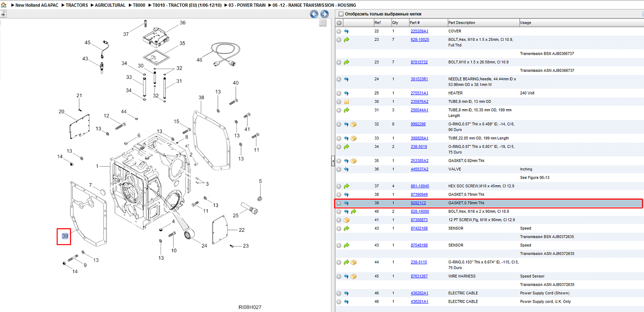This screenshot has height=312, width=644.
Task: Click the green arrow icon for HEX SOC SCREW
Action: [346, 186]
